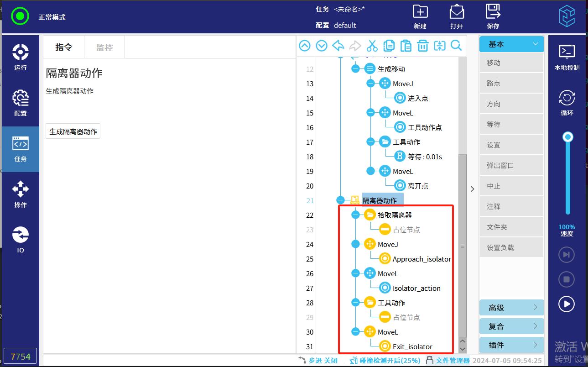588x367 pixels.
Task: Select the 指令 tab
Action: click(x=64, y=47)
